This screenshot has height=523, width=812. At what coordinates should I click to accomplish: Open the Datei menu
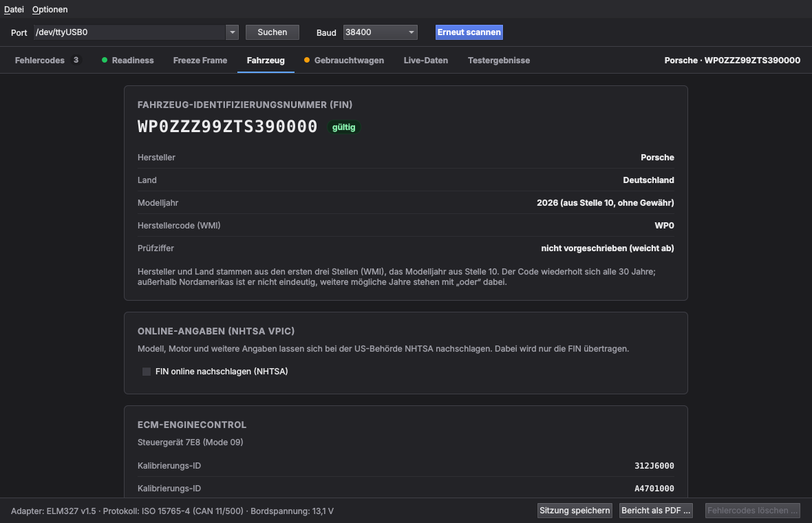[14, 10]
